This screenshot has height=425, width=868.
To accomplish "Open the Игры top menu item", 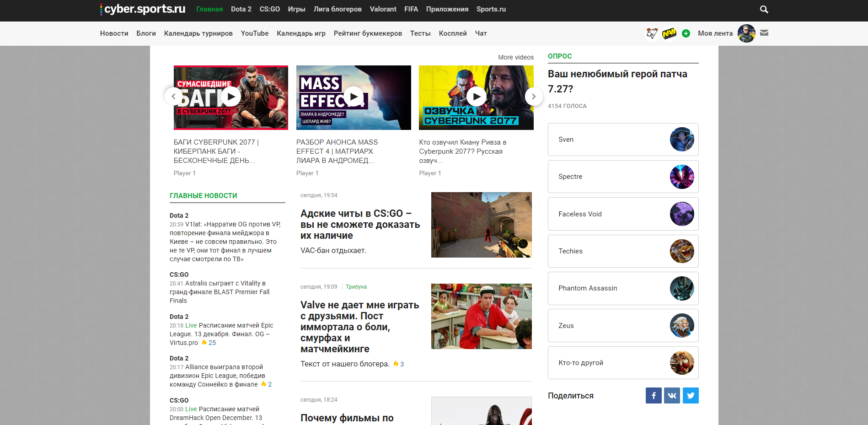I will click(296, 9).
